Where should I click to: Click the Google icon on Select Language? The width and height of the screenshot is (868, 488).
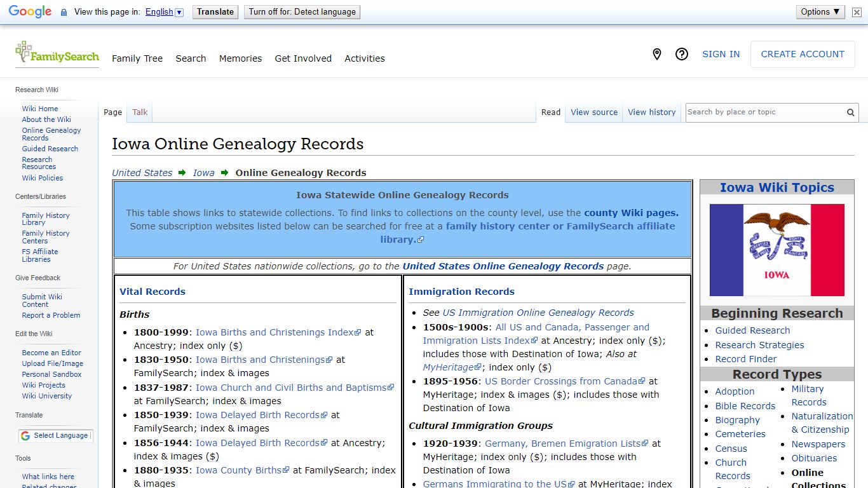[25, 436]
